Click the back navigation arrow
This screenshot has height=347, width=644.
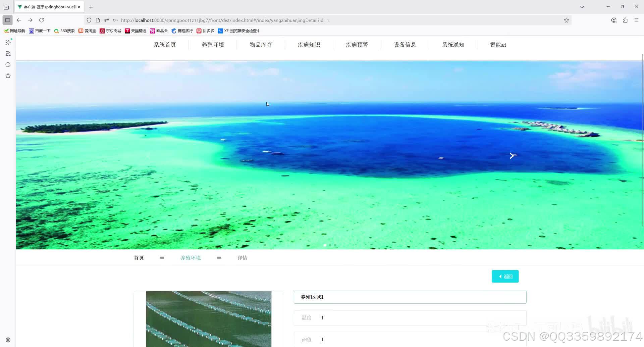pos(19,20)
